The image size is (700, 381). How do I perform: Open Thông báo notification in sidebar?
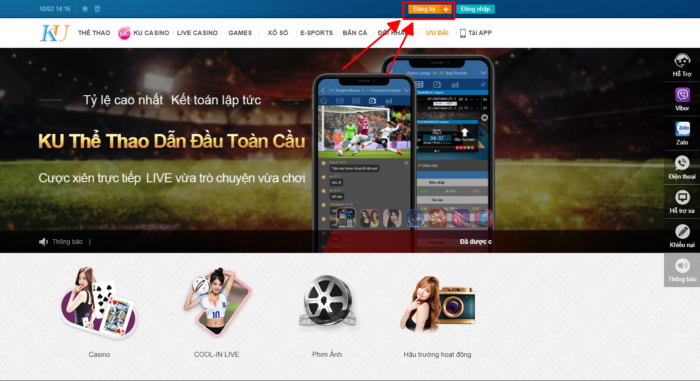tap(682, 270)
